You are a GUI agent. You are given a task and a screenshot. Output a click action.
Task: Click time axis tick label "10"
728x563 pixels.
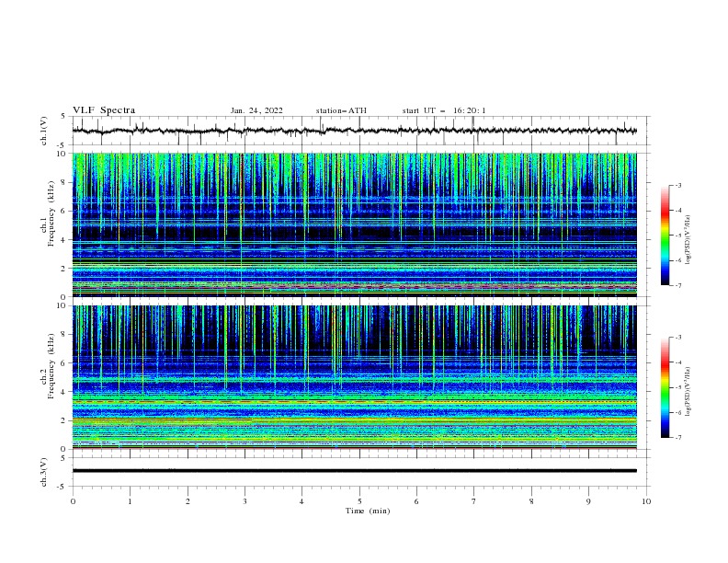point(646,501)
